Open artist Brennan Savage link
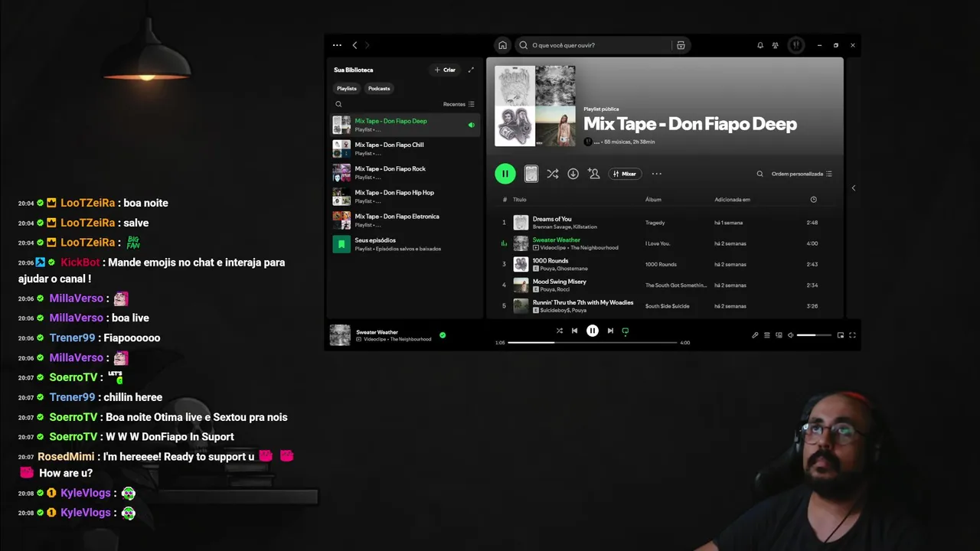The height and width of the screenshot is (551, 980). tap(551, 227)
